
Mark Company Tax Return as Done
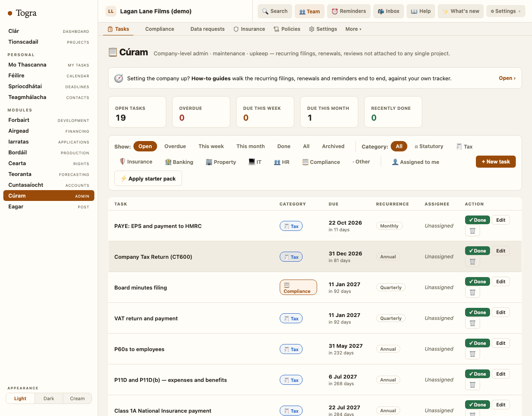point(478,251)
